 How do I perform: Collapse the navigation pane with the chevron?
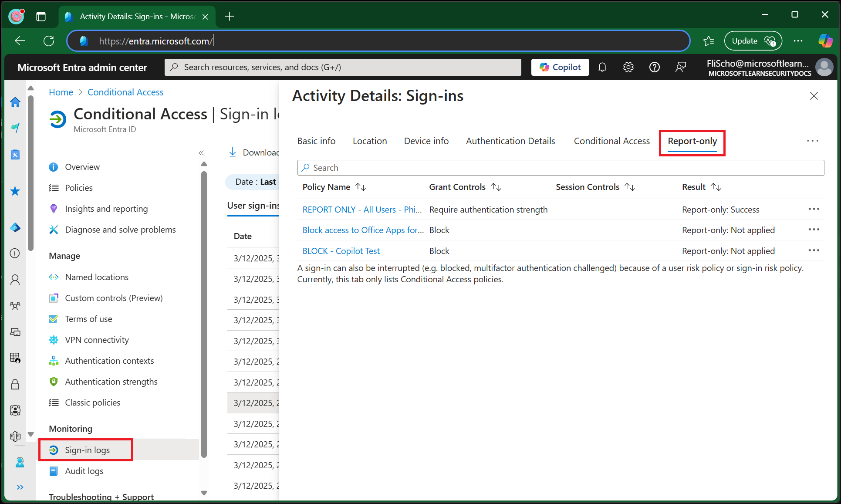201,153
